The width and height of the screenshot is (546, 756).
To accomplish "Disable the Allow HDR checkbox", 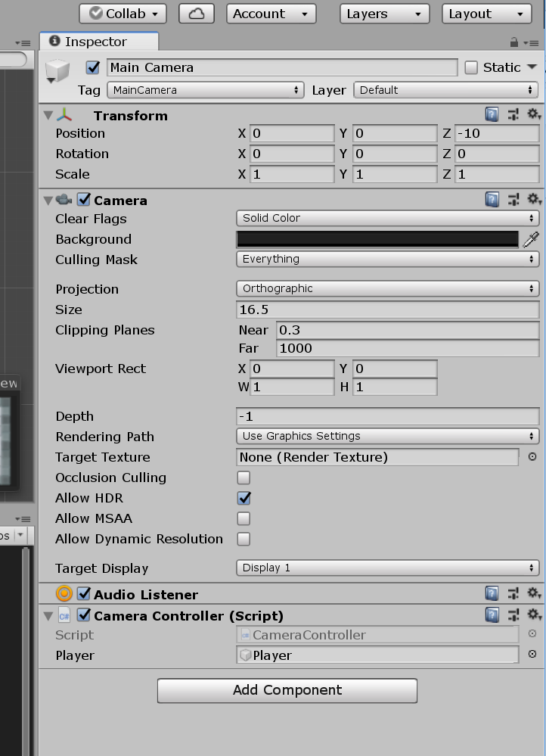I will coord(244,498).
